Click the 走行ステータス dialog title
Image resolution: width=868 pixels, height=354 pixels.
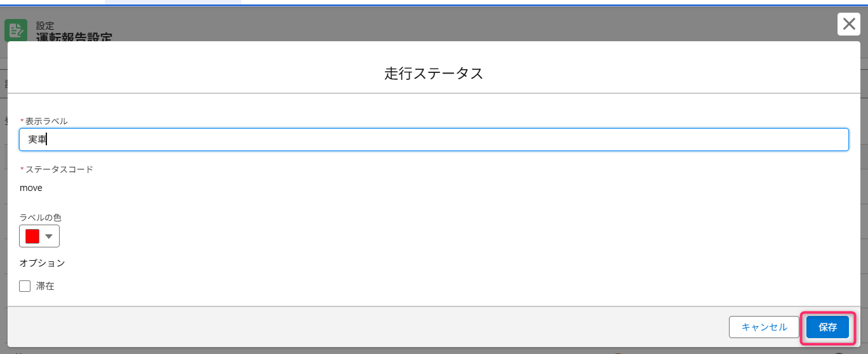434,73
